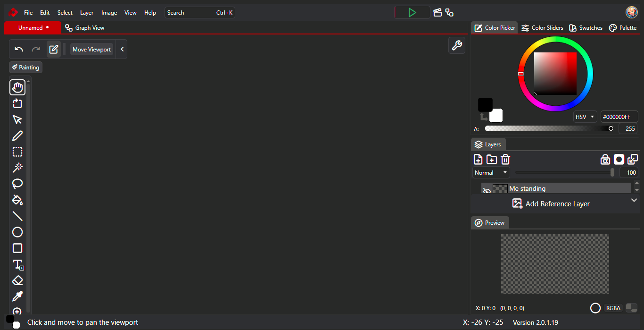Click the alpha slider handle

[611, 128]
